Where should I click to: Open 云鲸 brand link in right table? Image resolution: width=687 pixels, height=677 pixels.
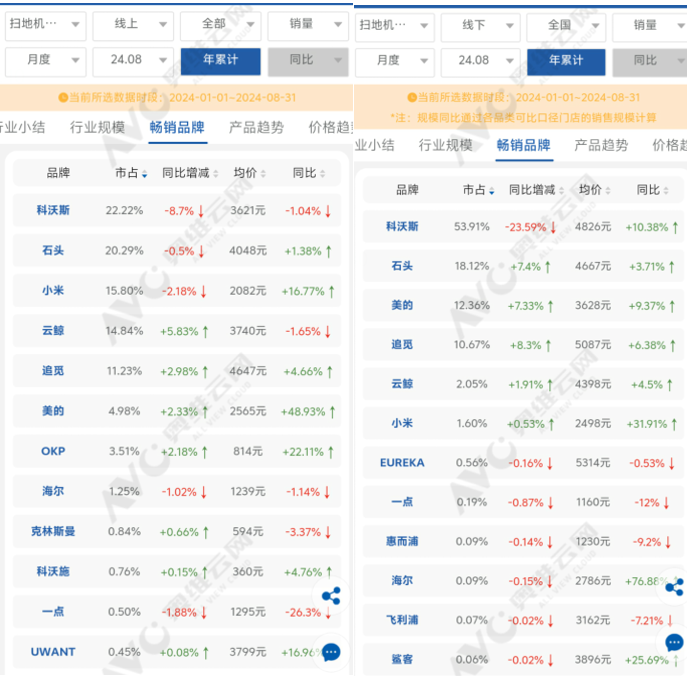point(402,384)
